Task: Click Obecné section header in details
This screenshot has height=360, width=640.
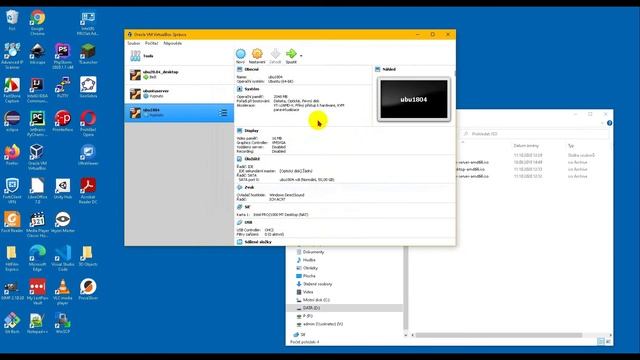Action: point(251,69)
